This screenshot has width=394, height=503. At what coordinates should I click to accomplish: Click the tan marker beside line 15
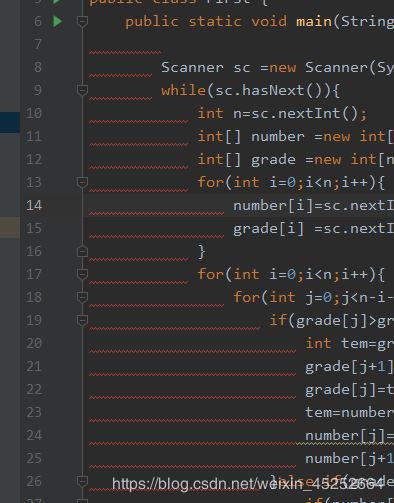[x=10, y=228]
